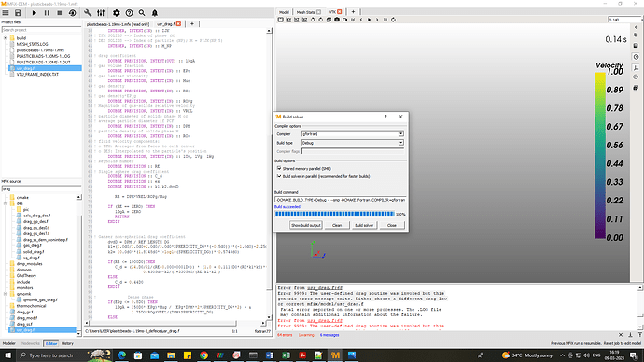Image resolution: width=644 pixels, height=362 pixels.
Task: Collapse the des folder in MFiX source
Action: tap(6, 203)
